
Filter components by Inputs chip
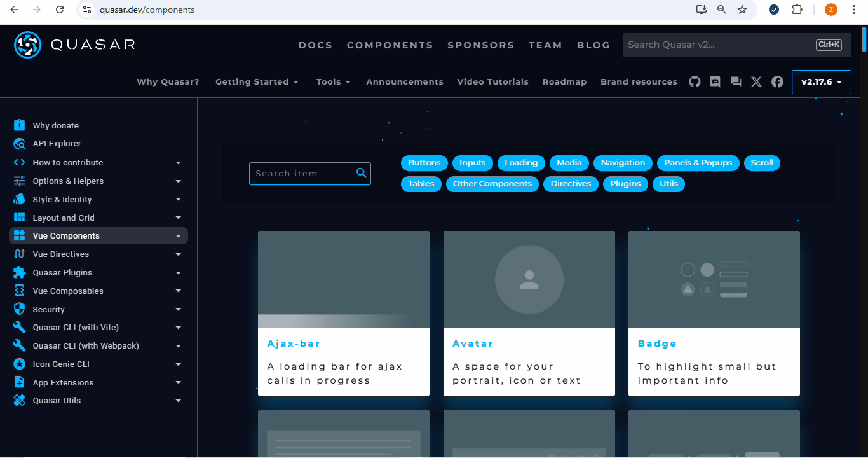coord(473,163)
